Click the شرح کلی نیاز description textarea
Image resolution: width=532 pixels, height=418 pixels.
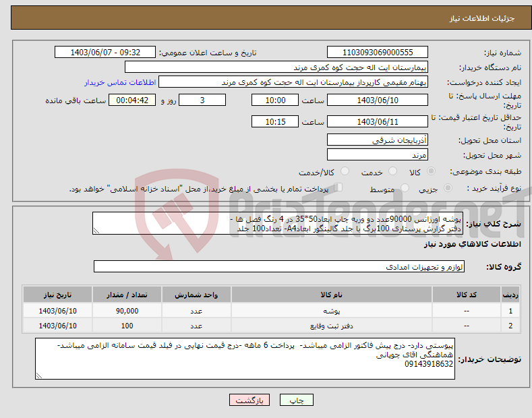tap(278, 223)
